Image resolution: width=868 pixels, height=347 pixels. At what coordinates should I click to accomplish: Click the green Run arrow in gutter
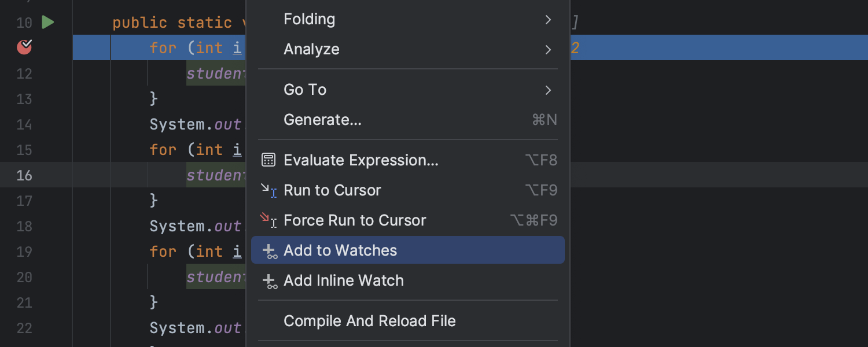(x=48, y=23)
